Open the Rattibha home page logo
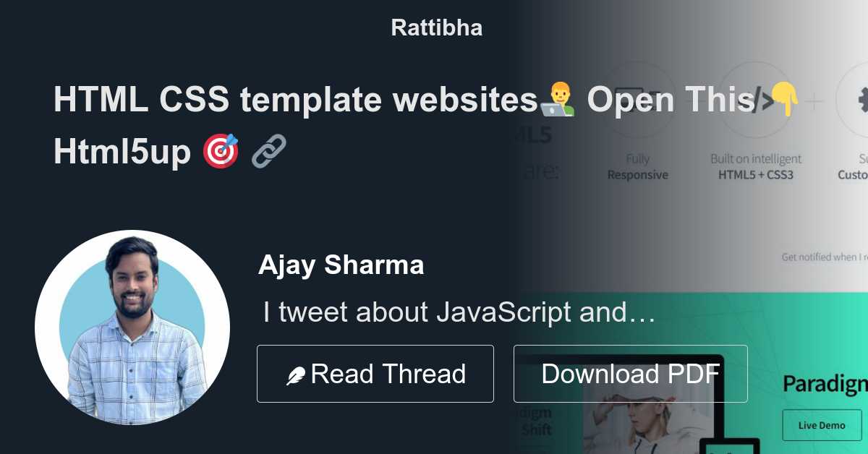868x454 pixels. [435, 27]
